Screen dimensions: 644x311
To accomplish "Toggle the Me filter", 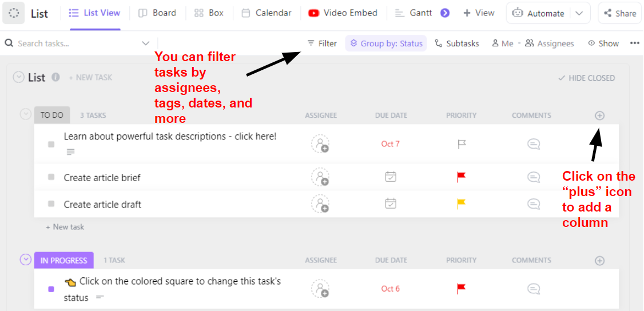I will coord(503,43).
